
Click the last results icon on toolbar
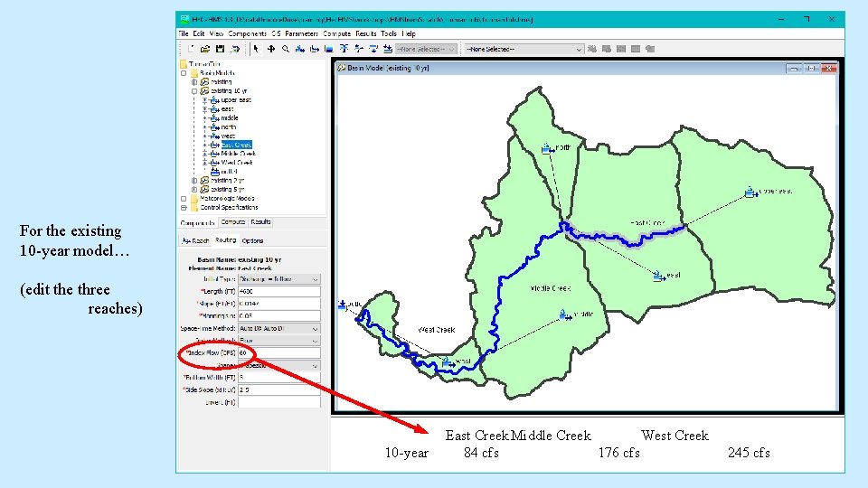(650, 49)
